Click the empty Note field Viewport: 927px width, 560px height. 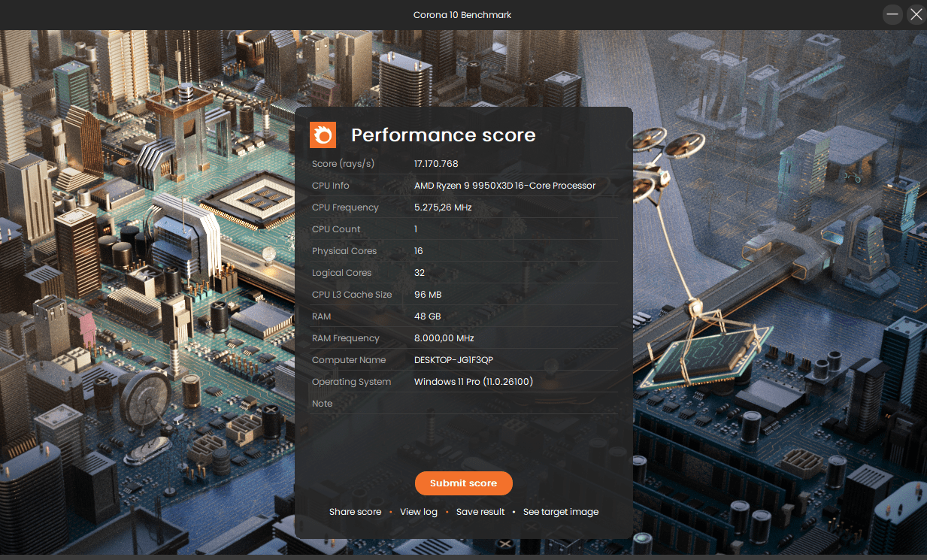516,404
